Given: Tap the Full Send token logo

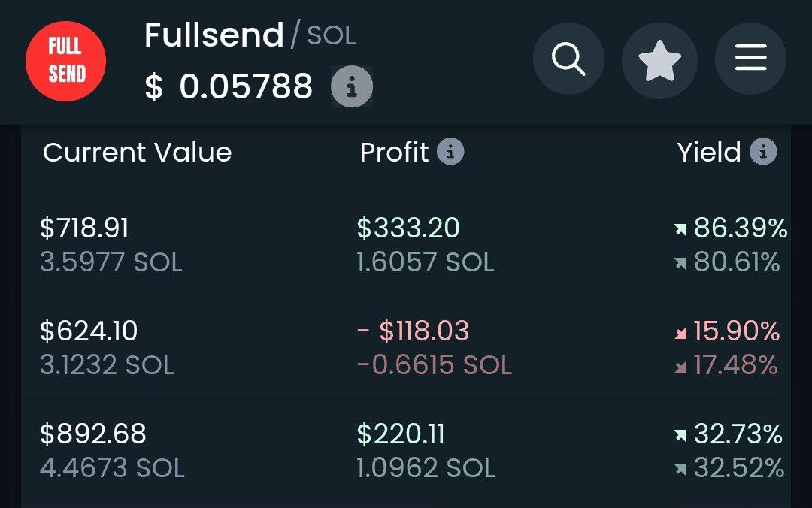Looking at the screenshot, I should (65, 61).
